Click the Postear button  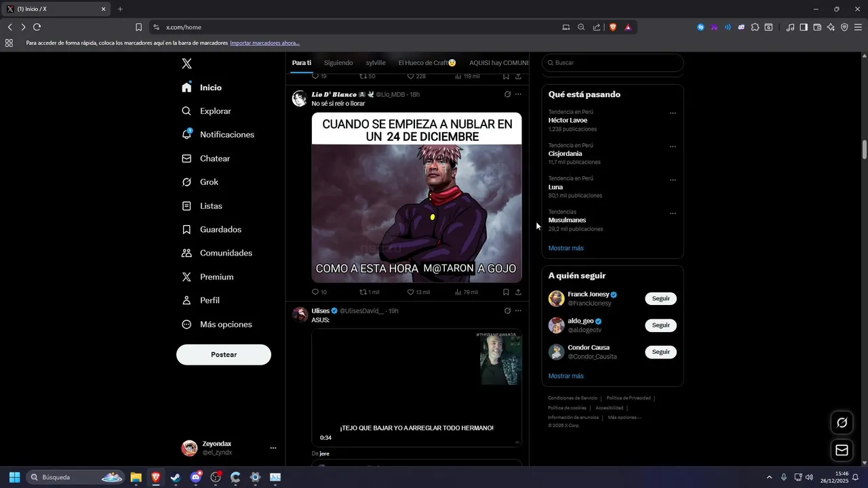click(x=224, y=354)
